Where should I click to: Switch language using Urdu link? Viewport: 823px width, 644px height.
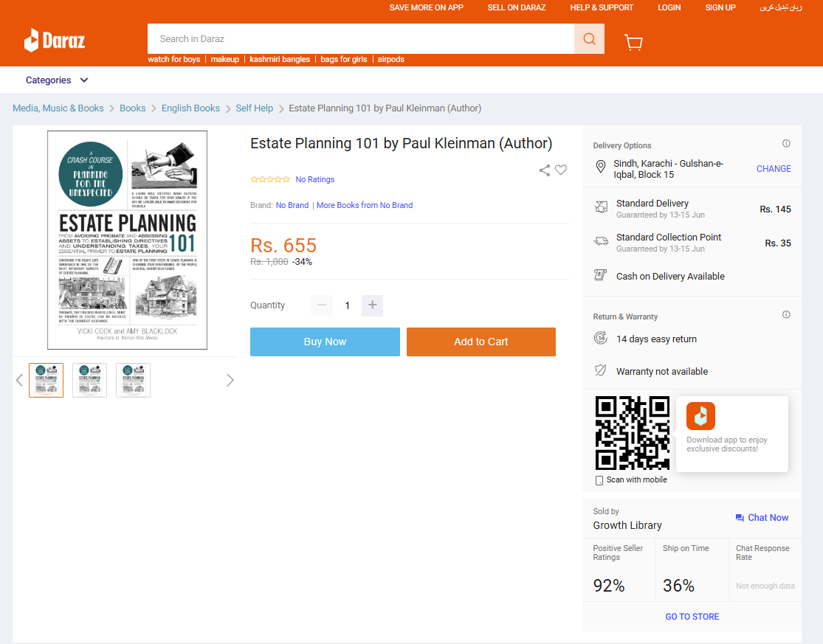(x=780, y=8)
